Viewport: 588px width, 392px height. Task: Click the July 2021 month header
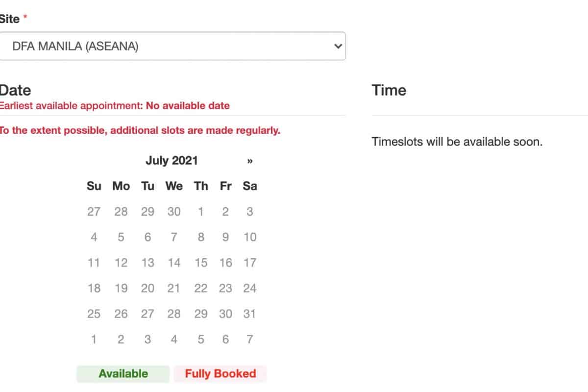[x=171, y=161]
